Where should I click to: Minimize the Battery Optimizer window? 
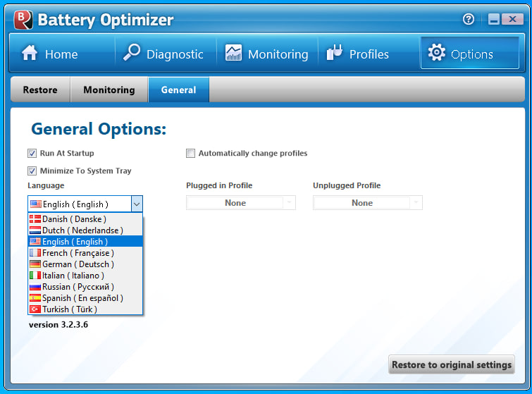pyautogui.click(x=494, y=19)
